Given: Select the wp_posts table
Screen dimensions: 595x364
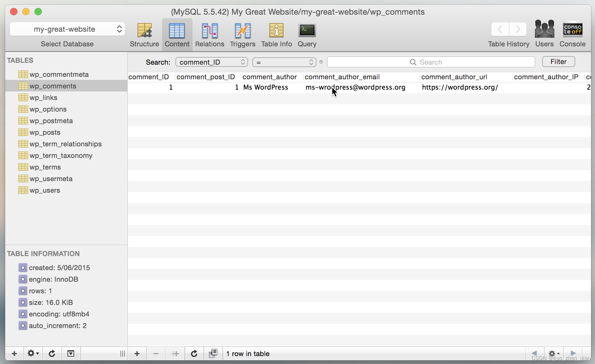Looking at the screenshot, I should tap(45, 132).
